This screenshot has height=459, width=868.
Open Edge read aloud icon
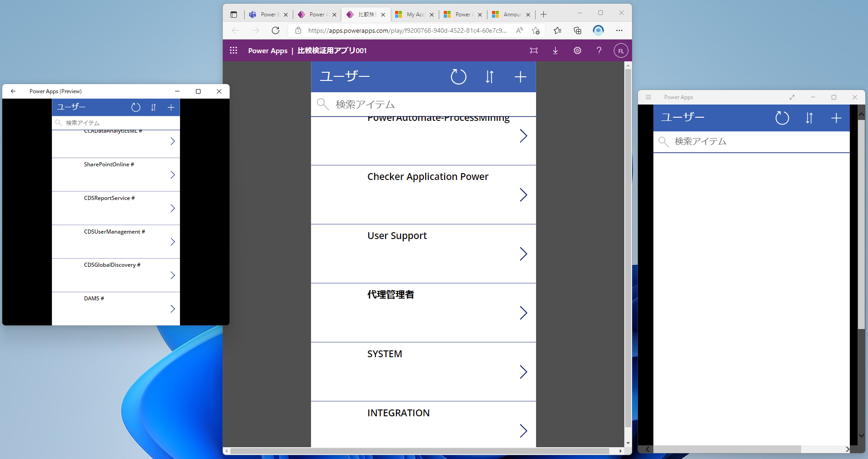click(x=519, y=30)
